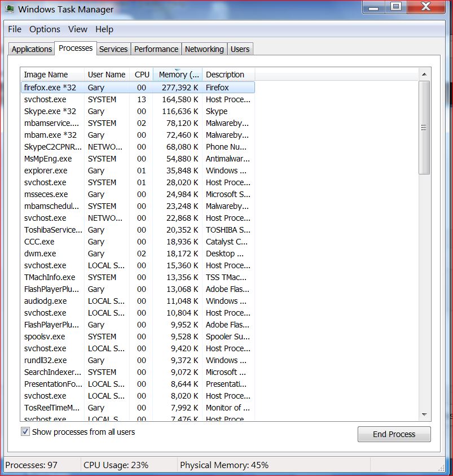The height and width of the screenshot is (476, 453).
Task: Click the process list scrollbar thumb
Action: (424, 128)
